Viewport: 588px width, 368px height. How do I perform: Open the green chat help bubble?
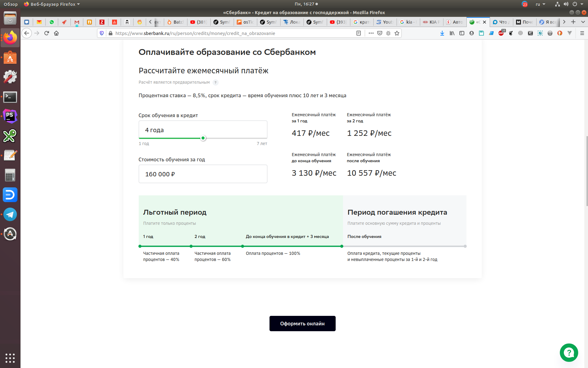569,353
